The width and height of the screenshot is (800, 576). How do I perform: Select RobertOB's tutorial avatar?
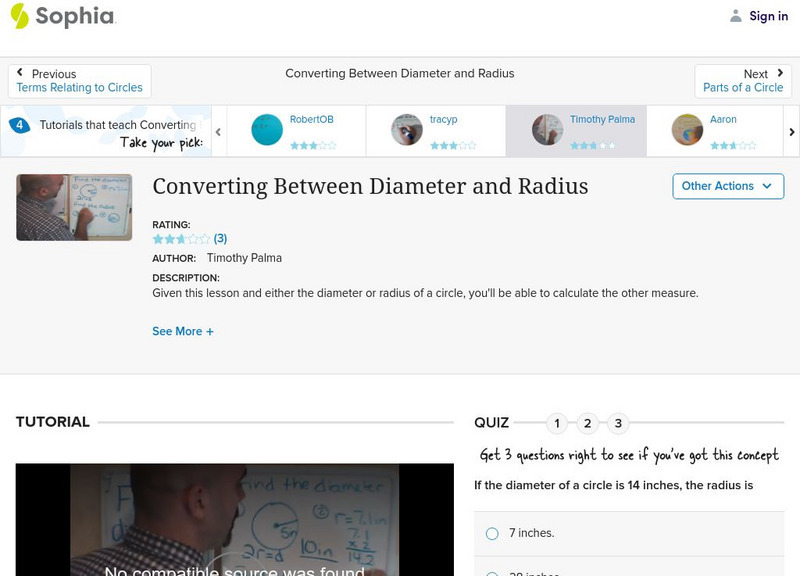(x=267, y=130)
